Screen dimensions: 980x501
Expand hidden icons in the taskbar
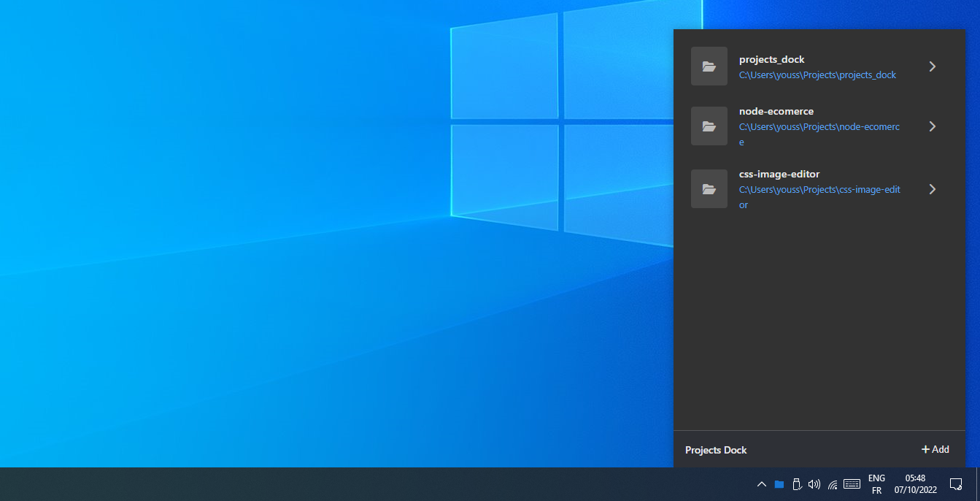(761, 483)
